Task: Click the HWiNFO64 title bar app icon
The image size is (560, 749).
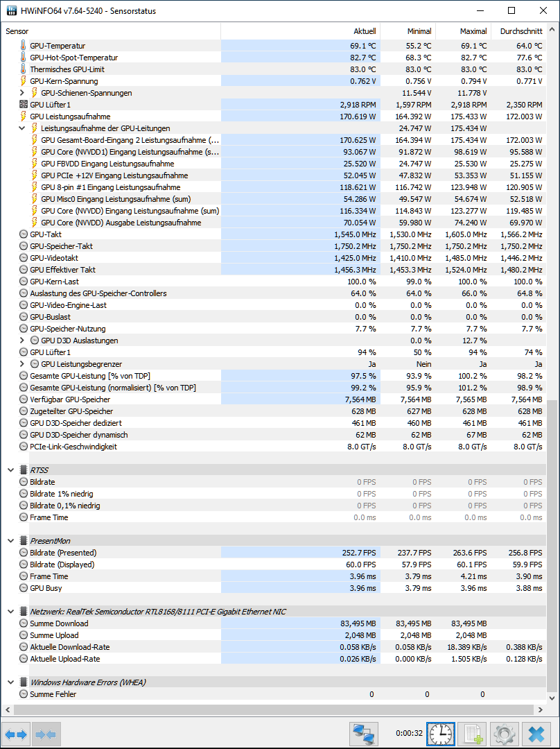Action: coord(12,10)
